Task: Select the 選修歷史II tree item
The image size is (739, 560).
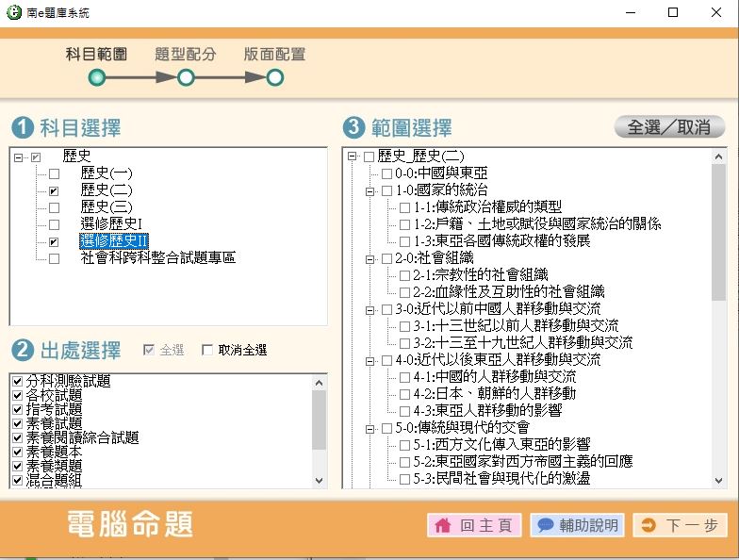Action: click(114, 241)
